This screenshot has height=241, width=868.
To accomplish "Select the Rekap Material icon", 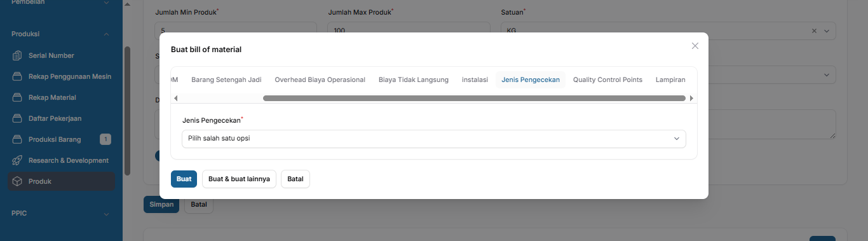I will click(x=18, y=98).
